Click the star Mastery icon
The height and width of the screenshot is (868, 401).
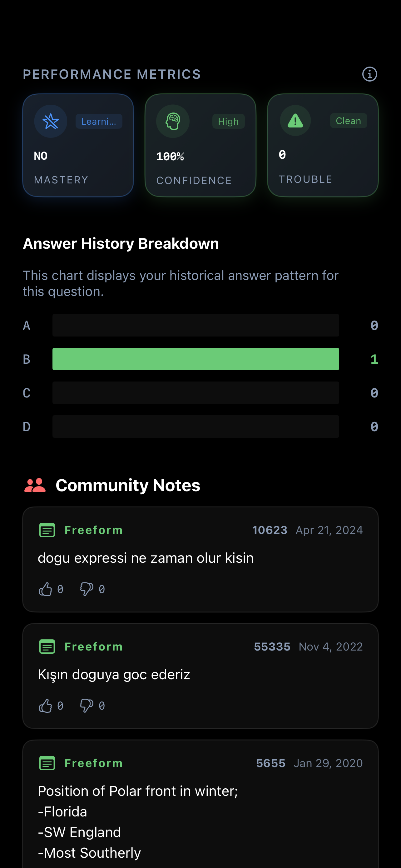[x=51, y=121]
